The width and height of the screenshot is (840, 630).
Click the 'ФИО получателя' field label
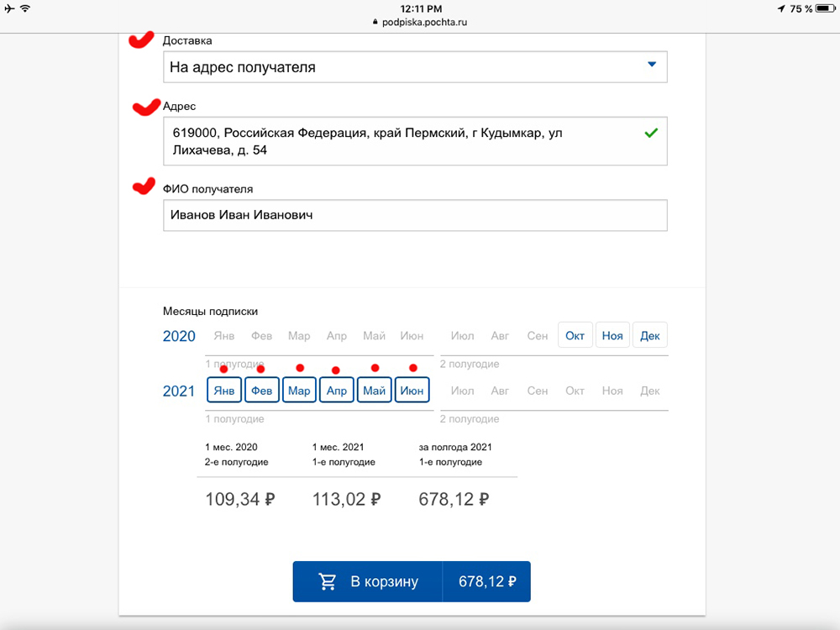pyautogui.click(x=207, y=189)
